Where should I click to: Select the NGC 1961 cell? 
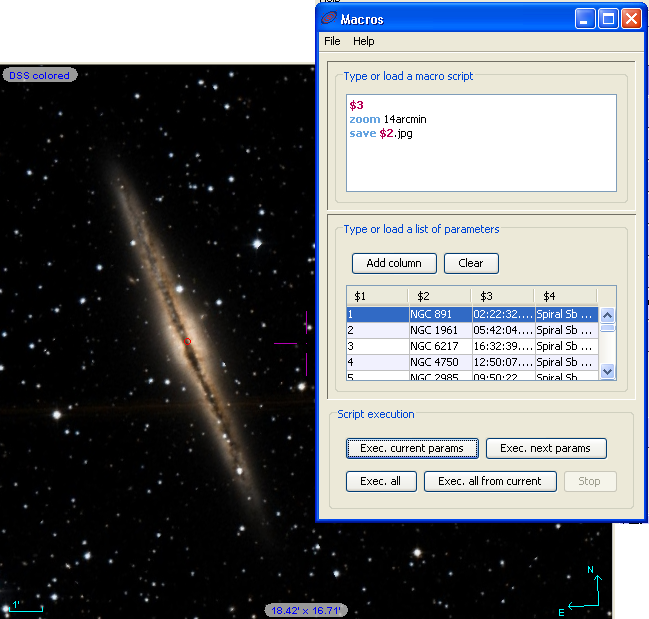point(441,330)
